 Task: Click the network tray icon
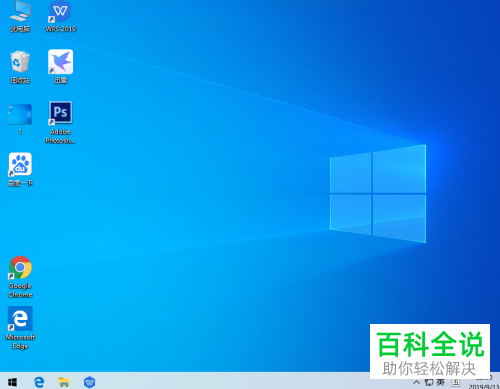coord(429,382)
